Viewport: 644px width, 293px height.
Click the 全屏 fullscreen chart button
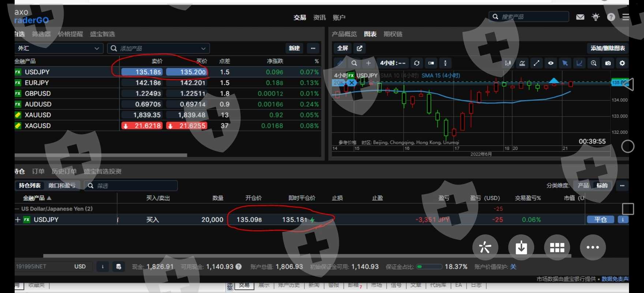tap(342, 48)
